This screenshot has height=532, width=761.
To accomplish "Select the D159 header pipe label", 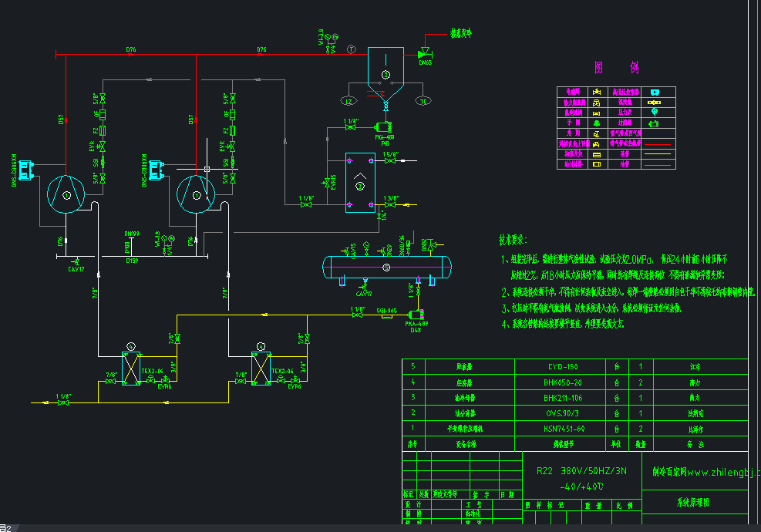I will 132,261.
